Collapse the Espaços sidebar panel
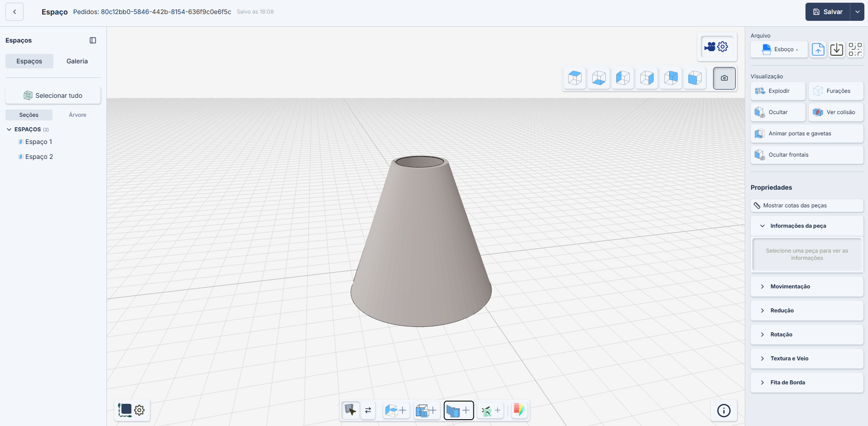 coord(93,40)
